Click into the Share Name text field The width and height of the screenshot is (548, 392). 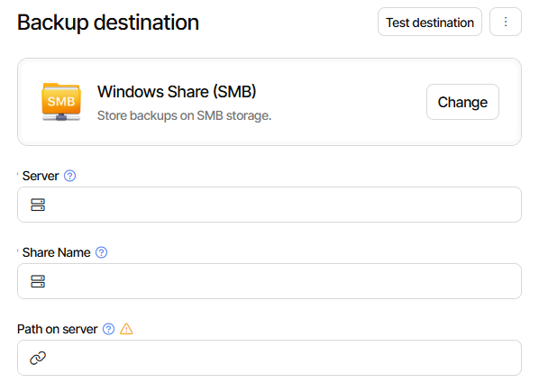(x=279, y=281)
